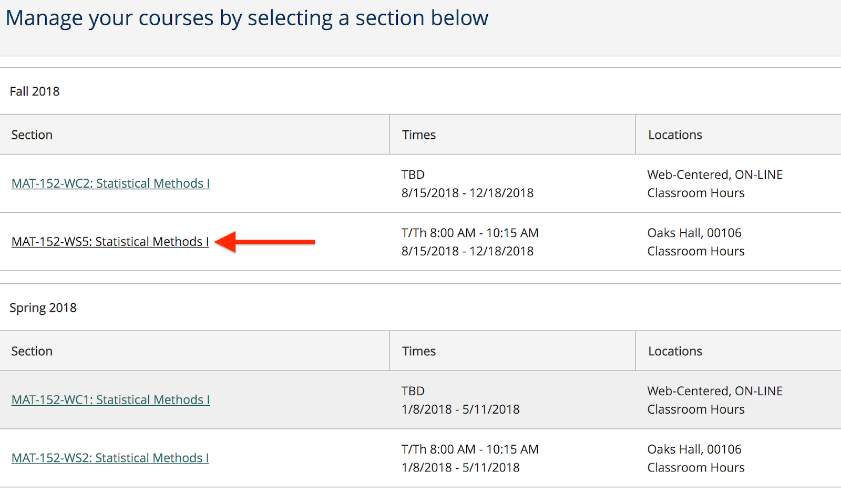Viewport: 841px width, 504px height.
Task: Open the MAT-152-WC1 Statistical Methods I section
Action: 110,400
